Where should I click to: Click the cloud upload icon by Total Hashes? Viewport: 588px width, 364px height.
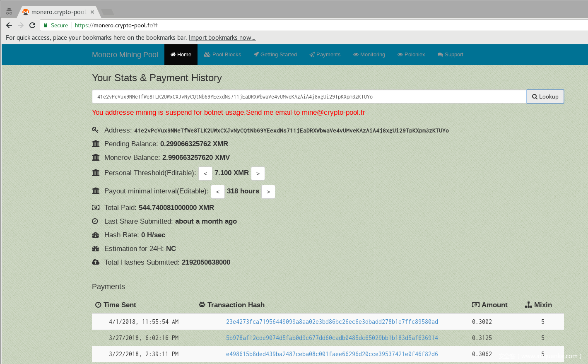pyautogui.click(x=96, y=262)
